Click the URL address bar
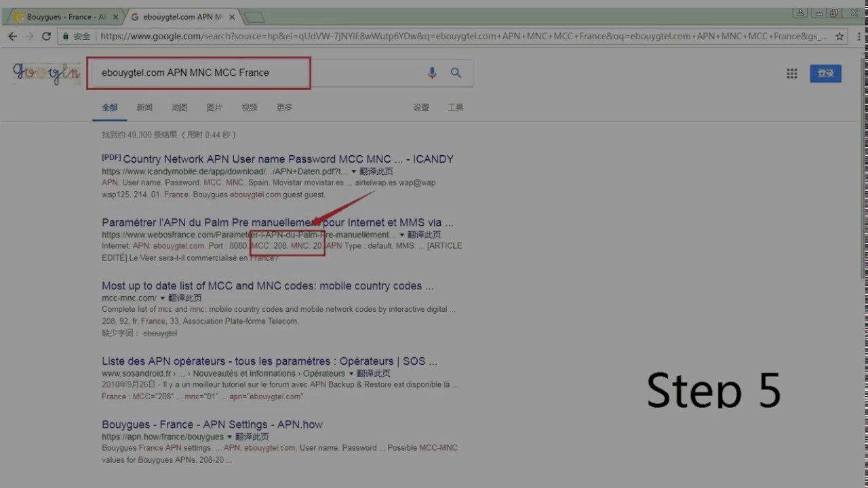Screen dimensions: 868x488 (x=465, y=36)
